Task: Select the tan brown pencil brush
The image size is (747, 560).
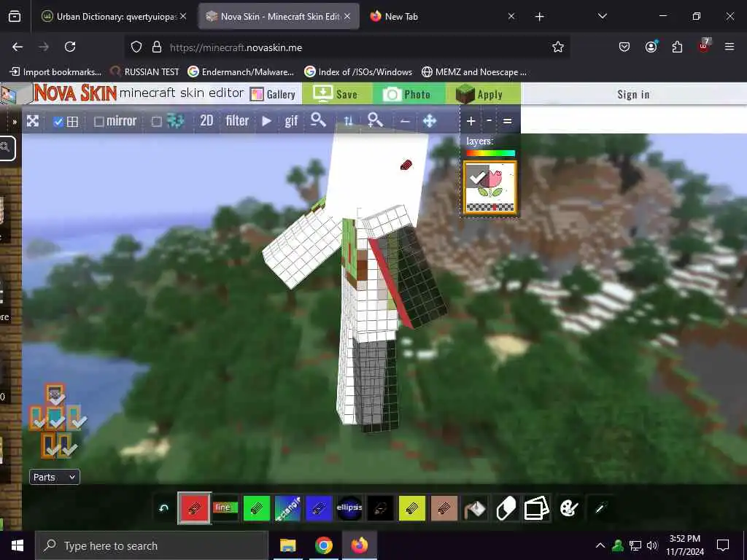Action: tap(443, 508)
